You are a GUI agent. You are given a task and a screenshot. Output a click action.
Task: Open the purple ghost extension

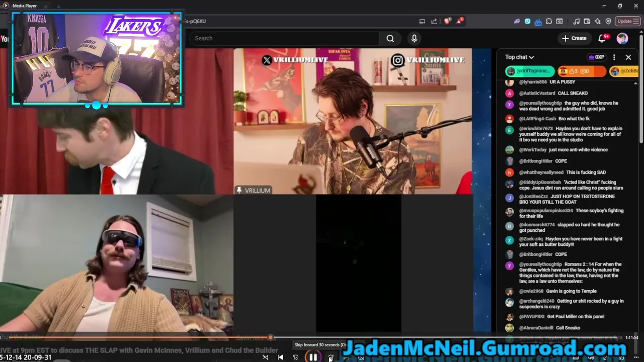517,21
